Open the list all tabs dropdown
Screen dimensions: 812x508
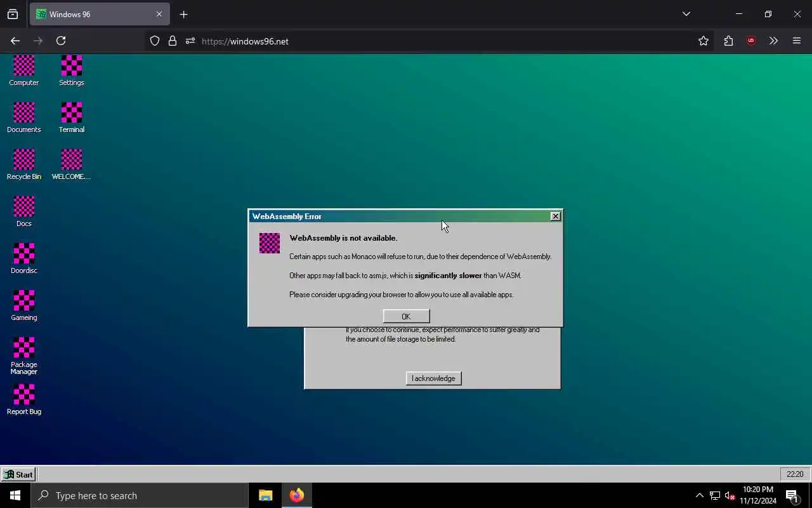(x=686, y=14)
